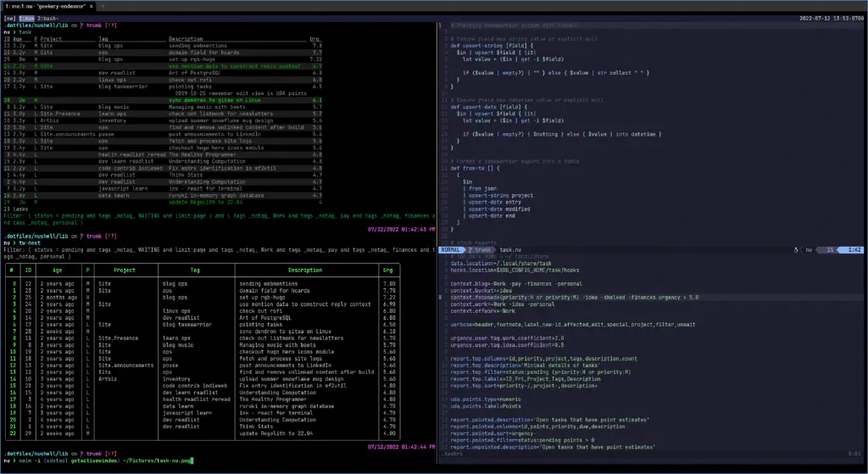Click the "upsert-string project" line
Screen dimensions: 868x474
tap(498, 196)
